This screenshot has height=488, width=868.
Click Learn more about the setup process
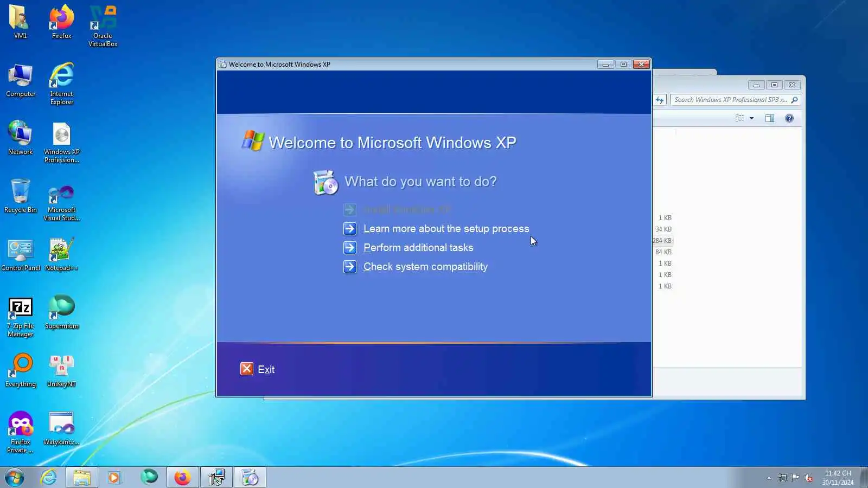tap(446, 228)
